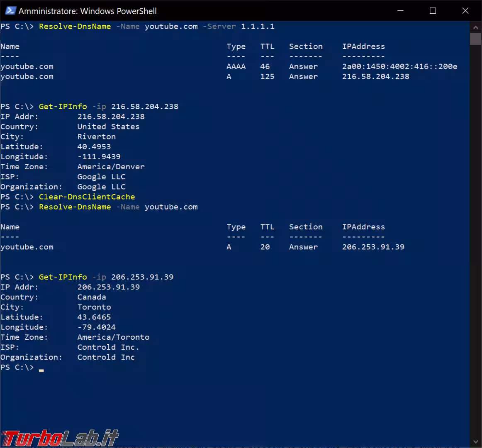Click TTL value 20

(x=265, y=247)
